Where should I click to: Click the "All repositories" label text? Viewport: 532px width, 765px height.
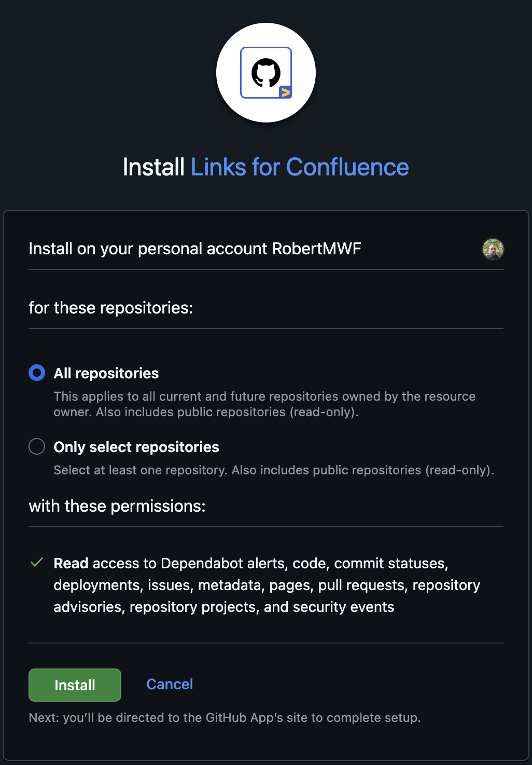(x=106, y=373)
